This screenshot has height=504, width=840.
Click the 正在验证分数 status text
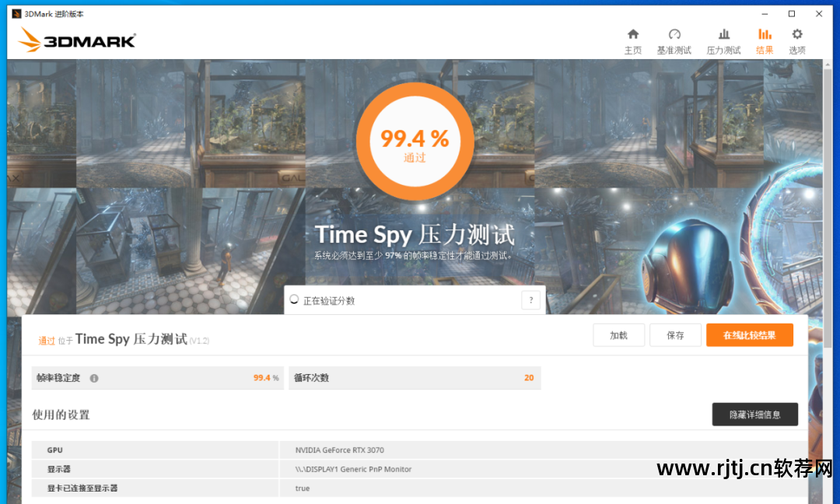[329, 301]
